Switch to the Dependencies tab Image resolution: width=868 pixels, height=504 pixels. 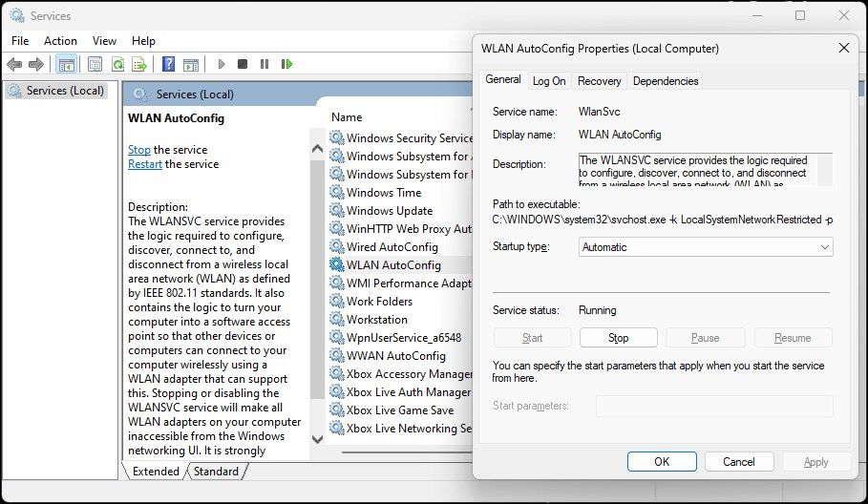coord(665,81)
